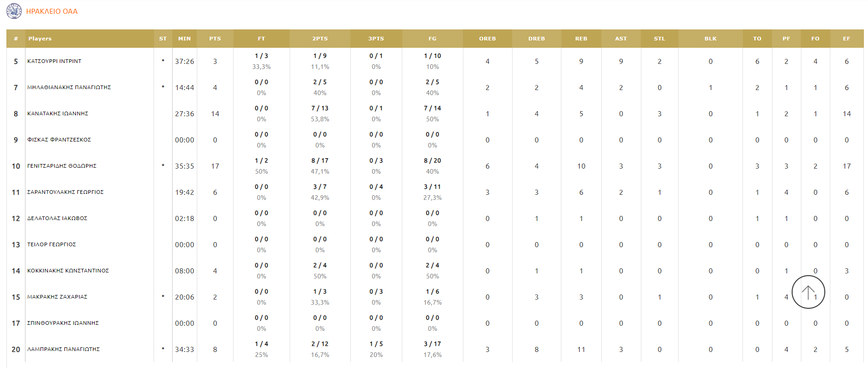Click the MIN column header
The width and height of the screenshot is (868, 368).
tap(184, 39)
